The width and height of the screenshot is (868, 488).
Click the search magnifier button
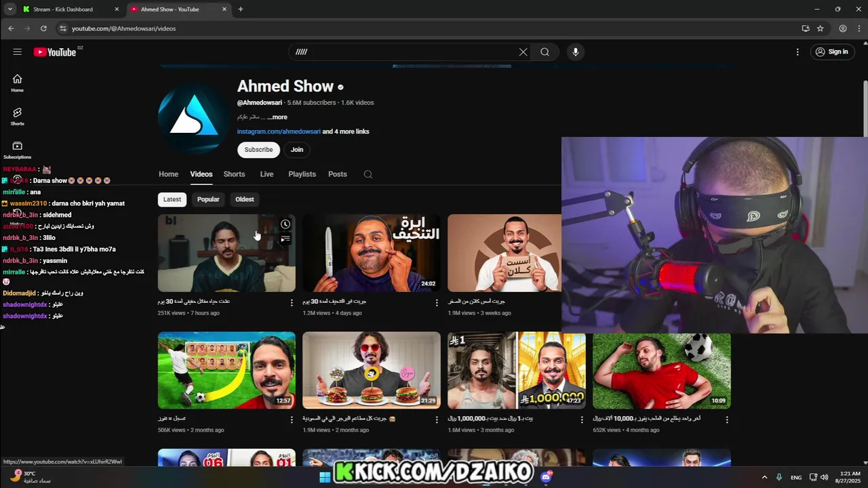(545, 52)
